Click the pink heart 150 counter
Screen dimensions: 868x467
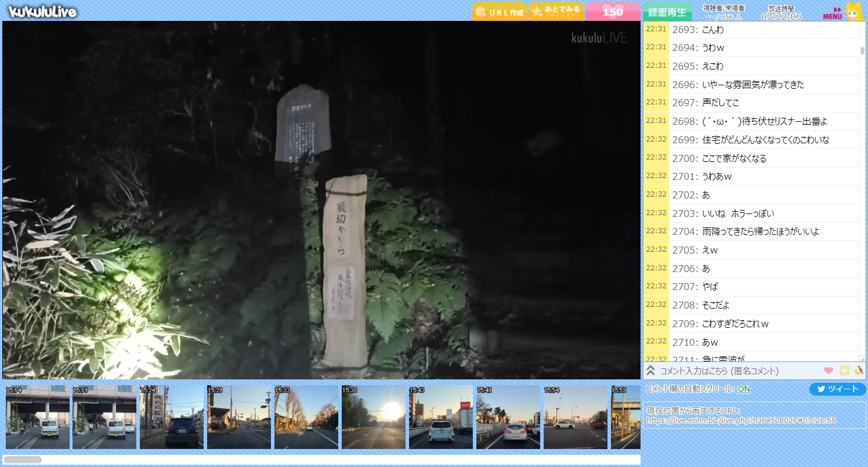612,12
